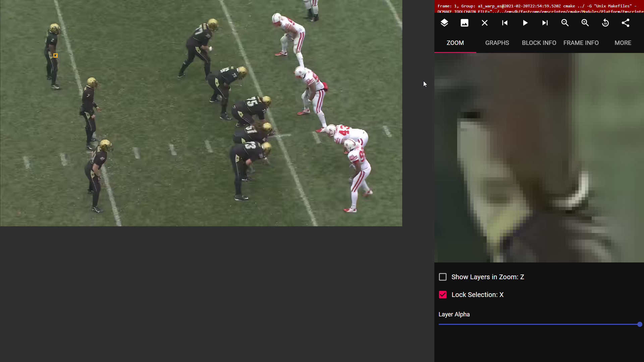The image size is (644, 362).
Task: Open the BLOCK INFO tab
Action: click(x=539, y=43)
